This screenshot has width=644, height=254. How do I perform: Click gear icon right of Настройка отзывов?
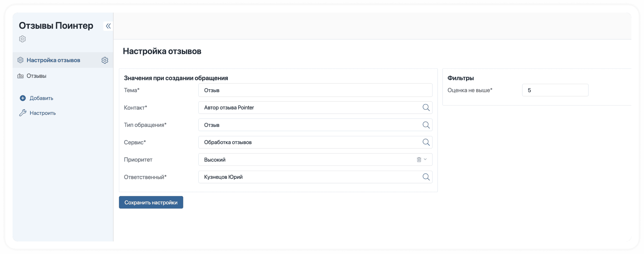[105, 60]
